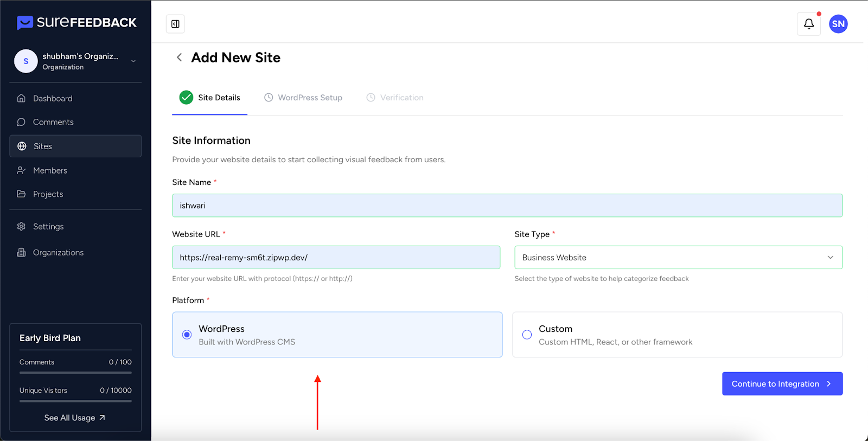This screenshot has width=868, height=441.
Task: Click the SureFeedback logo
Action: (76, 22)
